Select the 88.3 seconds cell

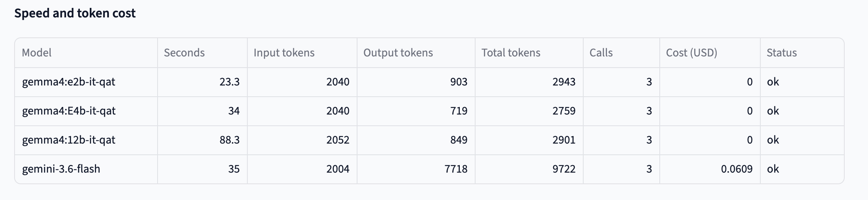(202, 140)
